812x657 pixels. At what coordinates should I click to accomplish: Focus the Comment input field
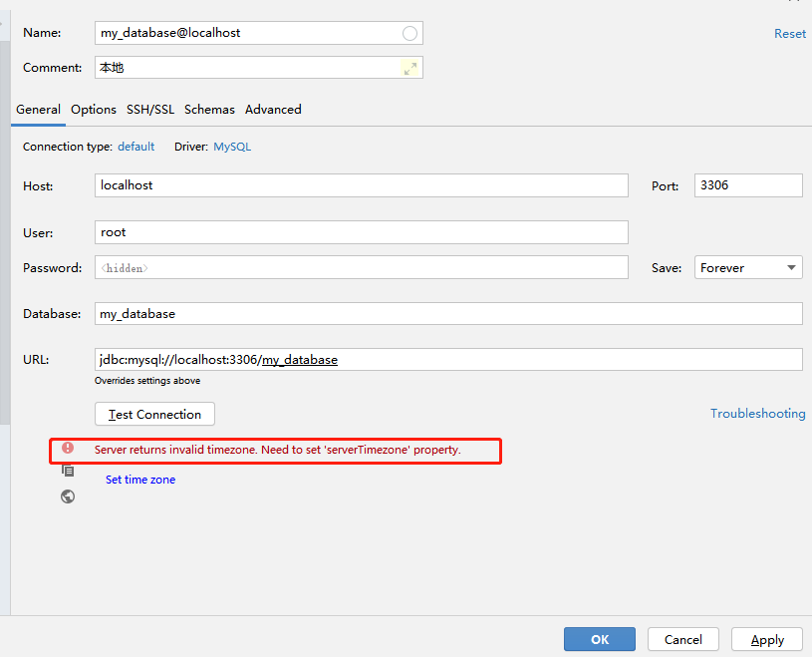[x=258, y=68]
